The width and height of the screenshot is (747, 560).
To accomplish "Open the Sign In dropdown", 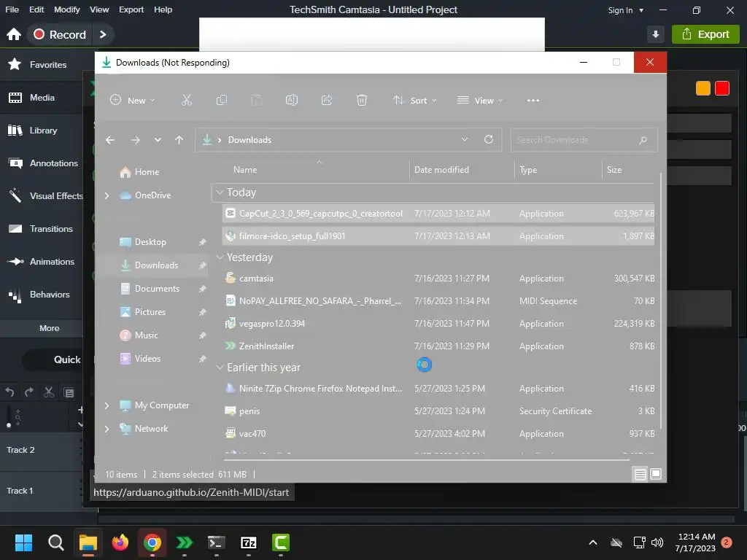I will pos(625,10).
